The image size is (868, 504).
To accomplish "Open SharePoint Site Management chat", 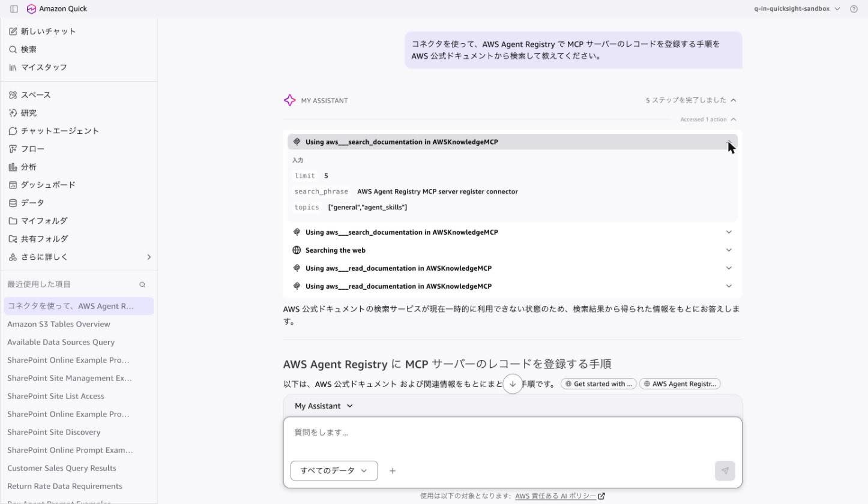I will [x=69, y=378].
